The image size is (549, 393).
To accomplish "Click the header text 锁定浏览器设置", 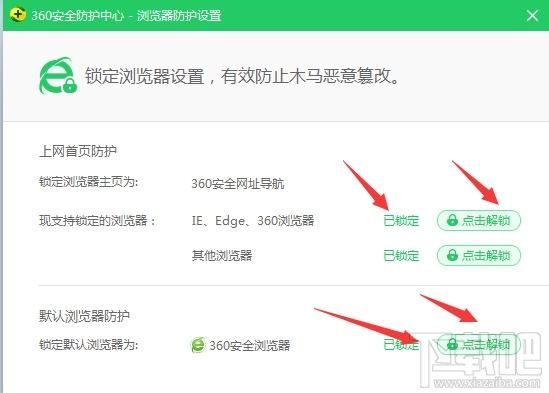I will coord(145,76).
